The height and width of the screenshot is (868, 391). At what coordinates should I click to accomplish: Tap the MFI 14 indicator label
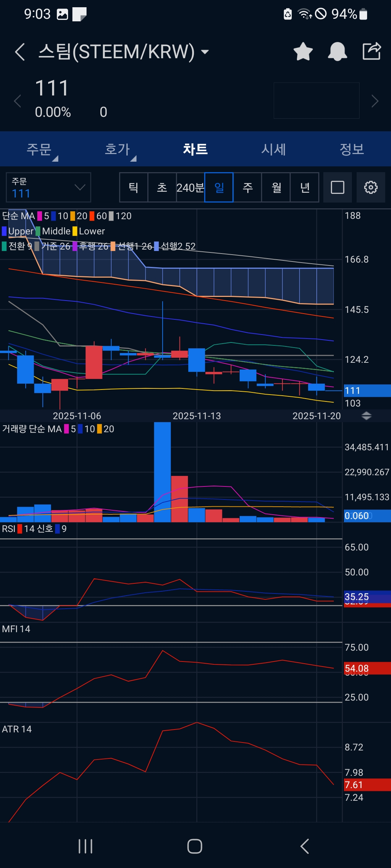tap(16, 629)
